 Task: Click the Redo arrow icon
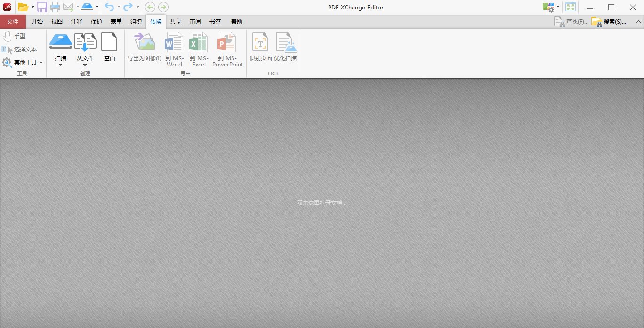128,7
